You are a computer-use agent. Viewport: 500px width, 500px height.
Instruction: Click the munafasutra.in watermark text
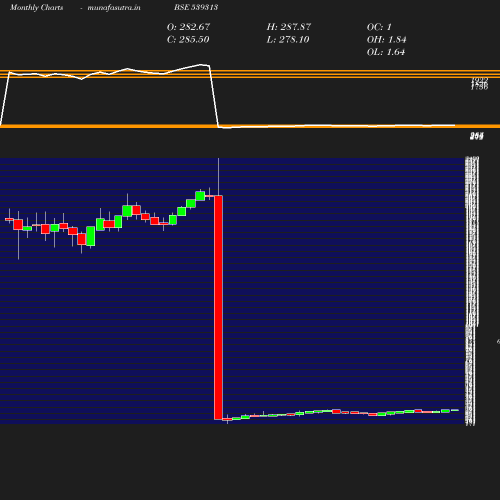114,7
